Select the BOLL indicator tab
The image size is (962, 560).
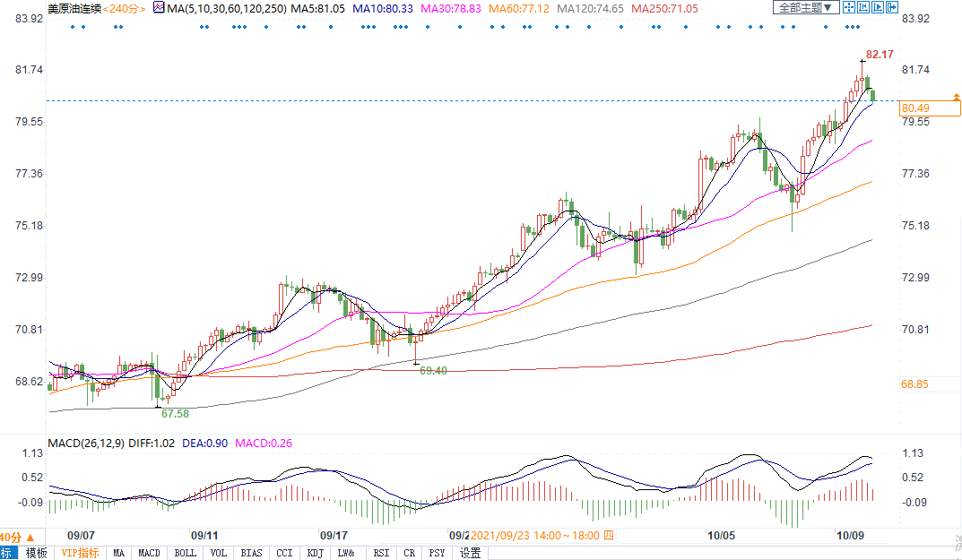pos(185,553)
